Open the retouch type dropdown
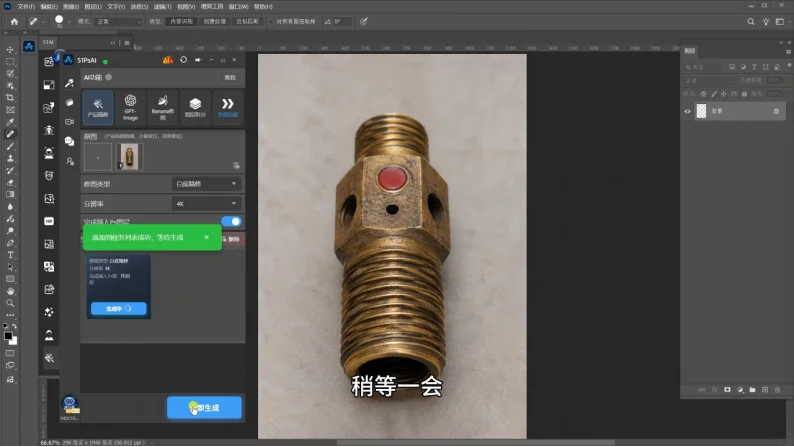The width and height of the screenshot is (794, 447). point(206,184)
